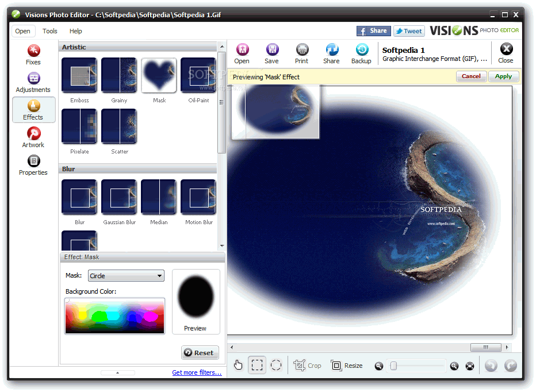Viewport: 536px width, 392px height.
Task: Pick a color in Background Color palette
Action: pos(115,317)
